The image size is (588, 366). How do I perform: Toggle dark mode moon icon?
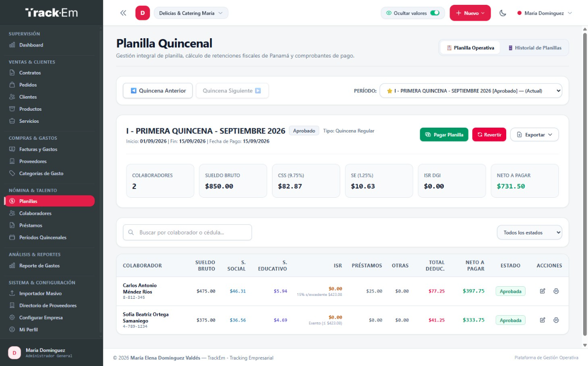[x=503, y=13]
